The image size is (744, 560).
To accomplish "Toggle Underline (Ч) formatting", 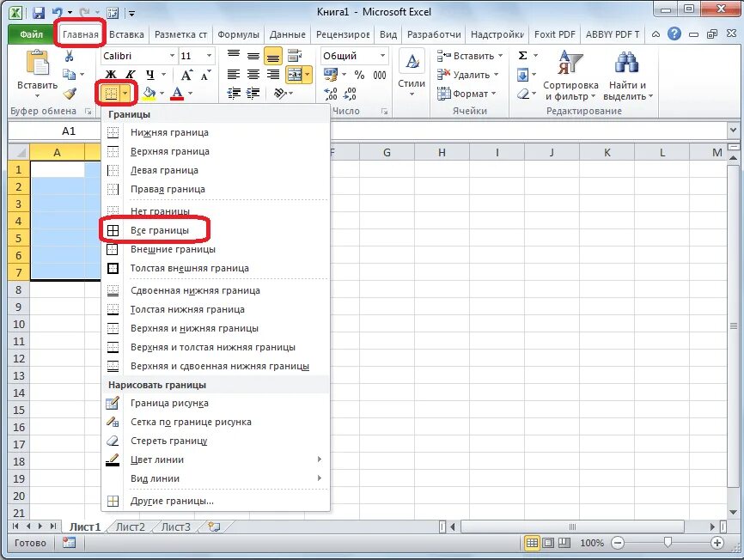I will pos(150,75).
